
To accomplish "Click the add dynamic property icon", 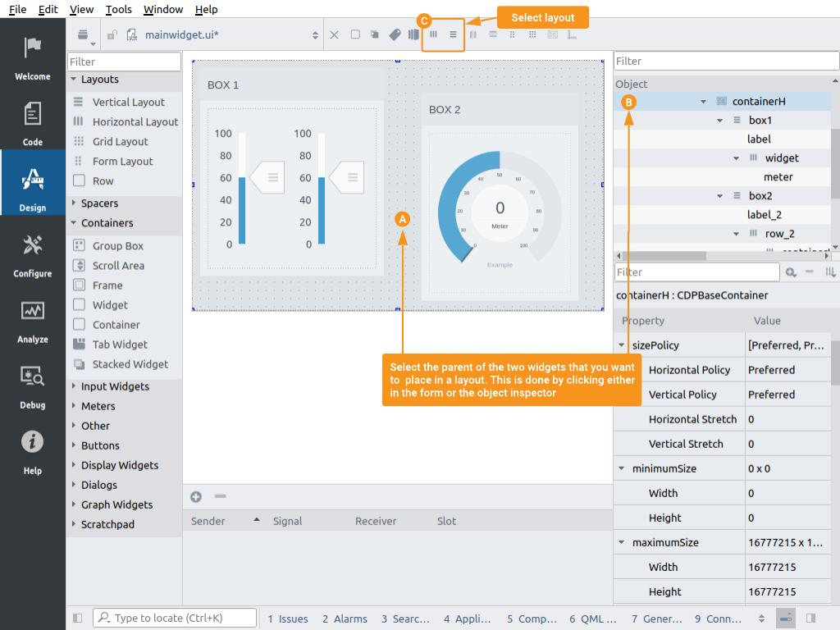I will pos(791,272).
